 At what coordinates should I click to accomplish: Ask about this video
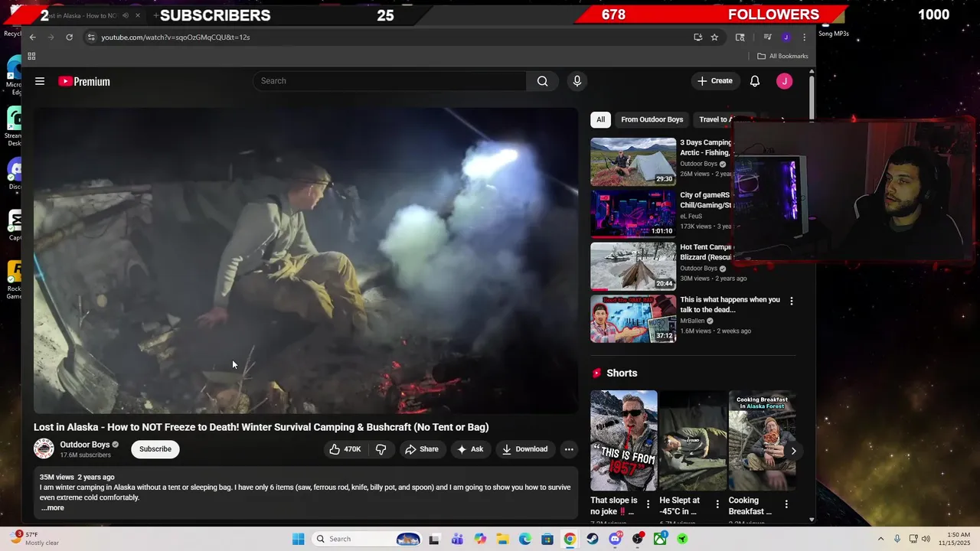click(x=470, y=449)
